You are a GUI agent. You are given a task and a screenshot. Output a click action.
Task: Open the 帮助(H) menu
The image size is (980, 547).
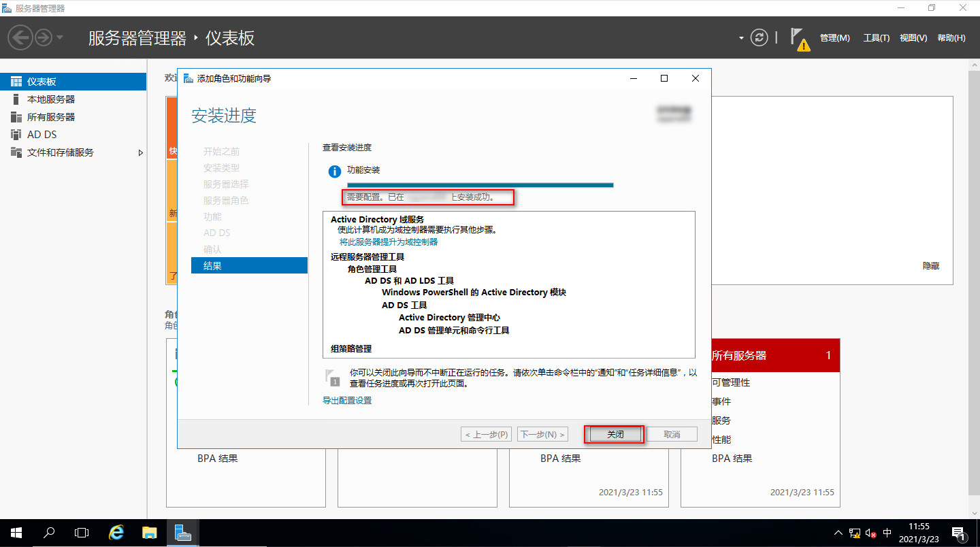click(x=951, y=38)
